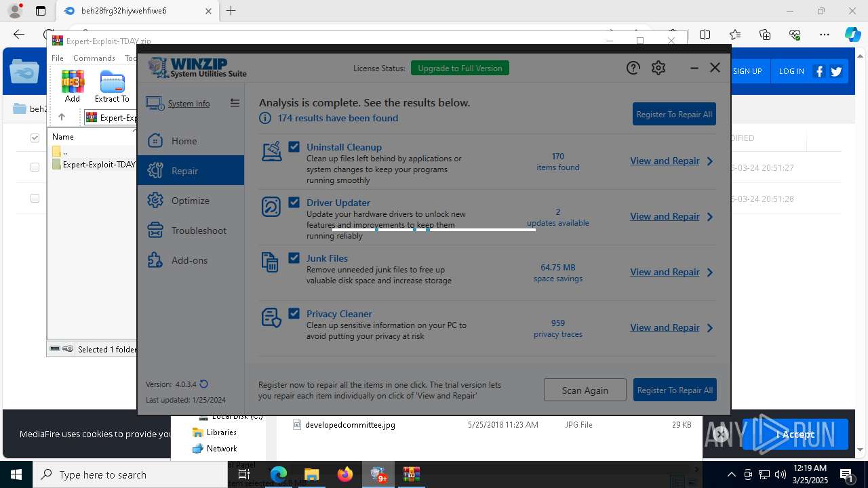Click Upgrade to Full Version button
The width and height of the screenshot is (868, 488).
pyautogui.click(x=460, y=68)
